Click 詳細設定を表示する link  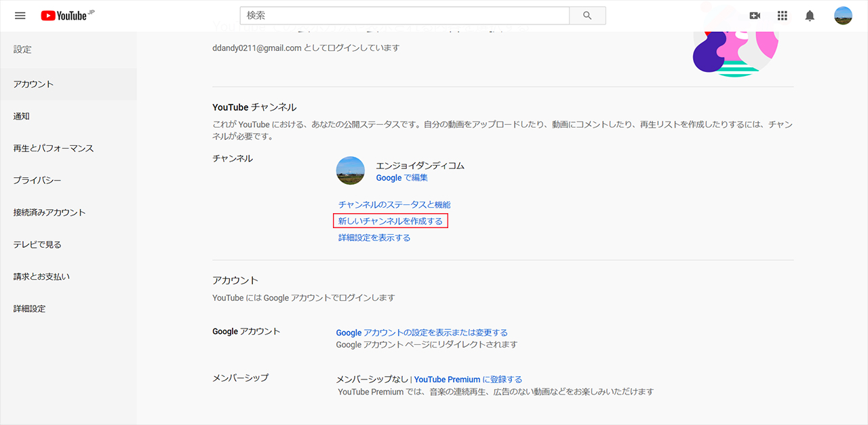point(374,238)
